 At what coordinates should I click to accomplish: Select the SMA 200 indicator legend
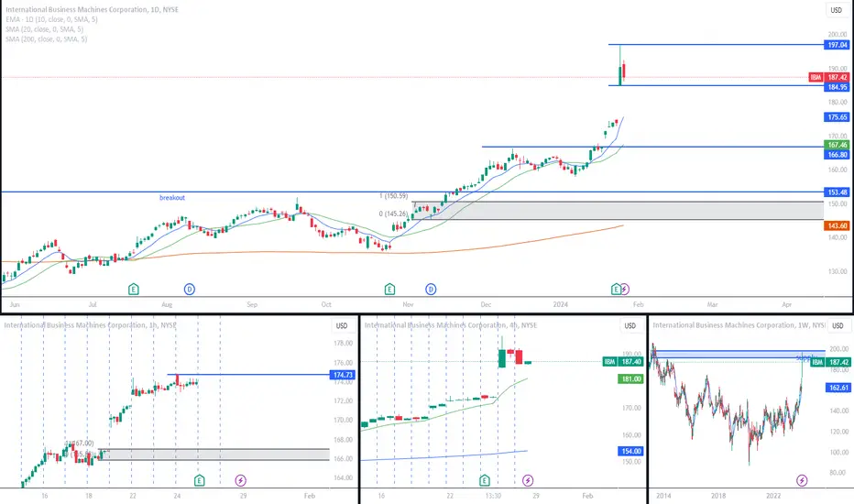click(47, 39)
